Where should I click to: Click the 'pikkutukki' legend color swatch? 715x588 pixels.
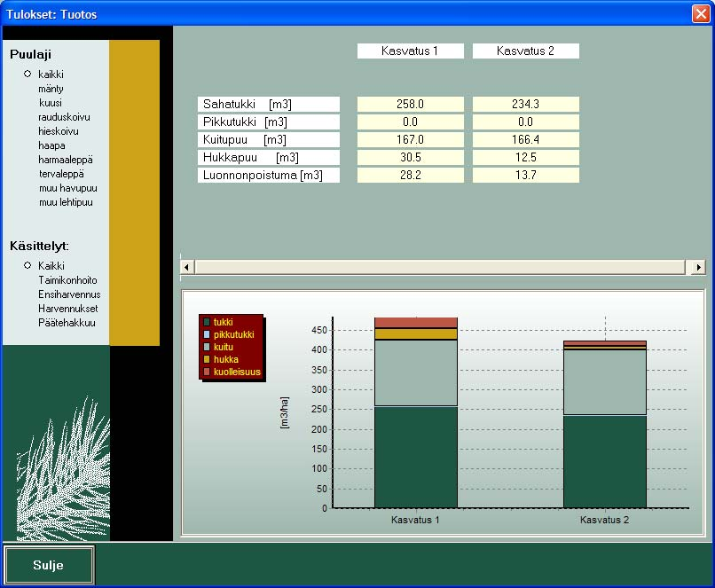pyautogui.click(x=207, y=334)
